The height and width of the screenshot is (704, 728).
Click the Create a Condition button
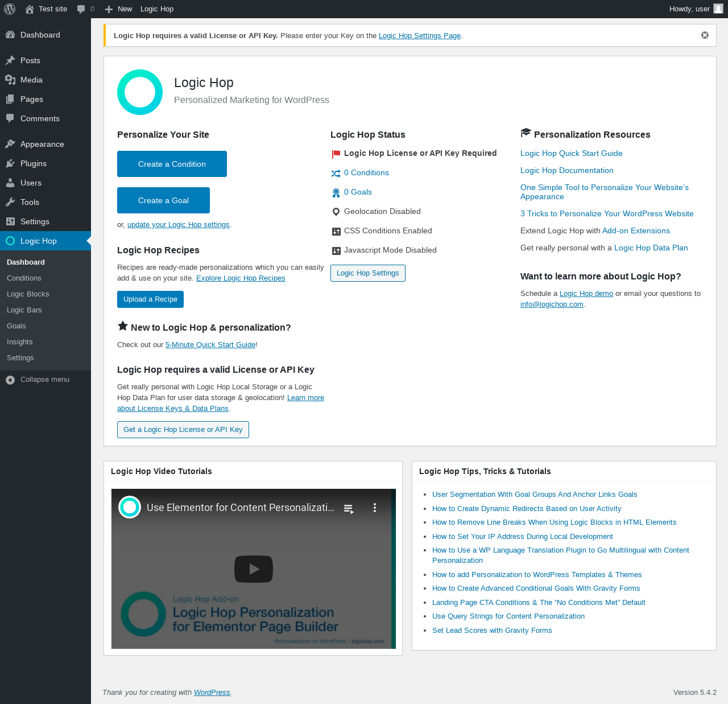tap(172, 164)
